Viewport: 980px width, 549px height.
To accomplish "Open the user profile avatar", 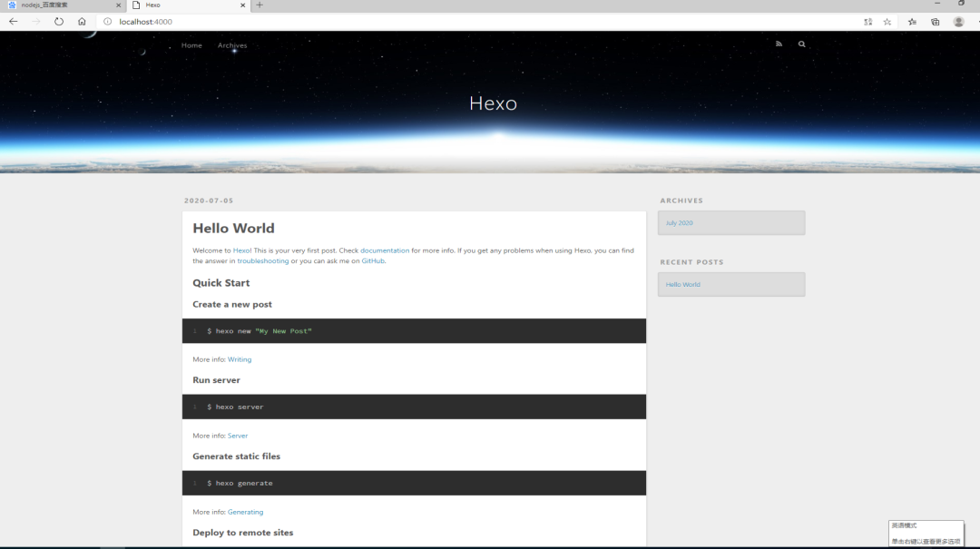I will click(958, 22).
